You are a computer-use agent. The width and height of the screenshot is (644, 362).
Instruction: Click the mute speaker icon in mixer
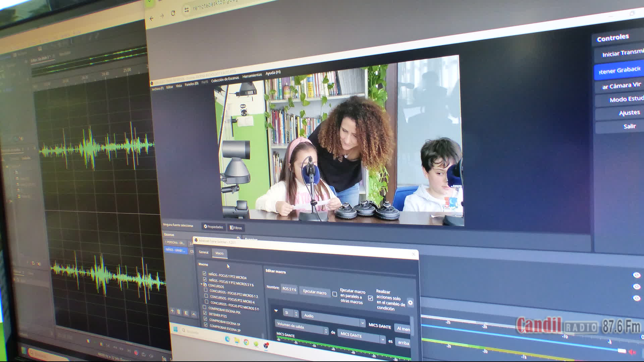click(632, 352)
